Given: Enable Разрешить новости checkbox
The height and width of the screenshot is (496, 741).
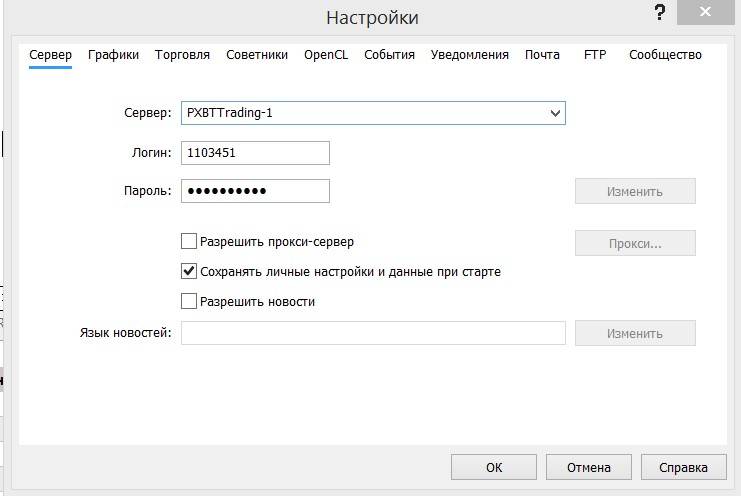Looking at the screenshot, I should click(x=189, y=301).
